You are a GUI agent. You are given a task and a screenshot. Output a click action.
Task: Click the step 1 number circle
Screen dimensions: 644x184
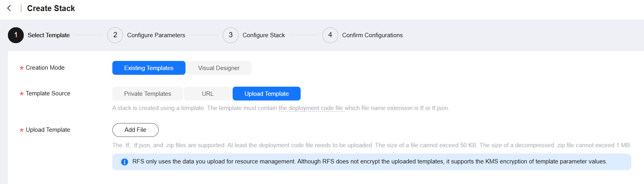point(16,35)
